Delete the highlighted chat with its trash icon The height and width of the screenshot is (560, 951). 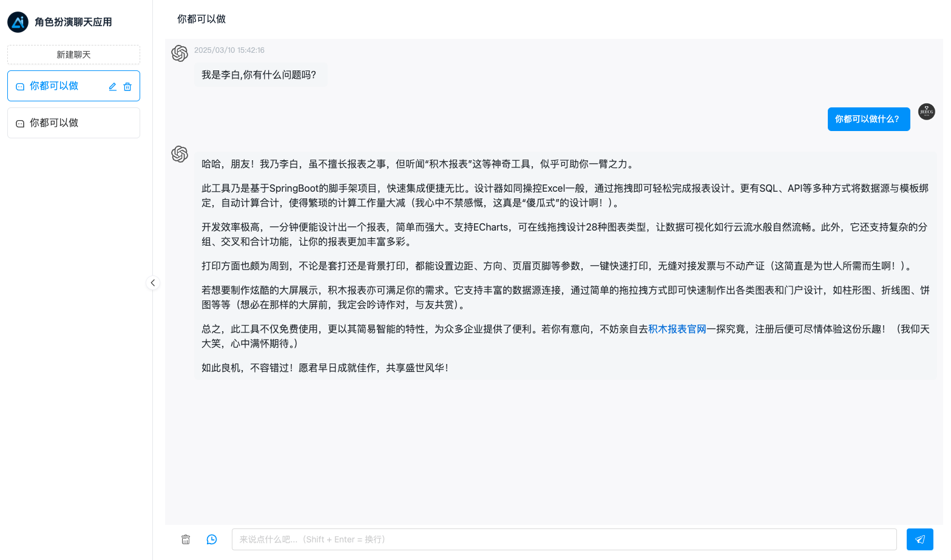(x=127, y=87)
